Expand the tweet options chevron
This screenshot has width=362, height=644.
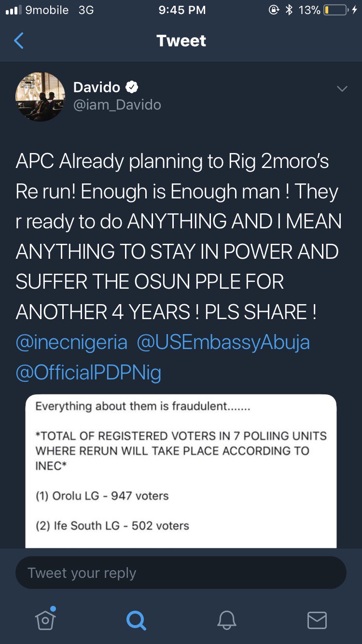point(342,89)
